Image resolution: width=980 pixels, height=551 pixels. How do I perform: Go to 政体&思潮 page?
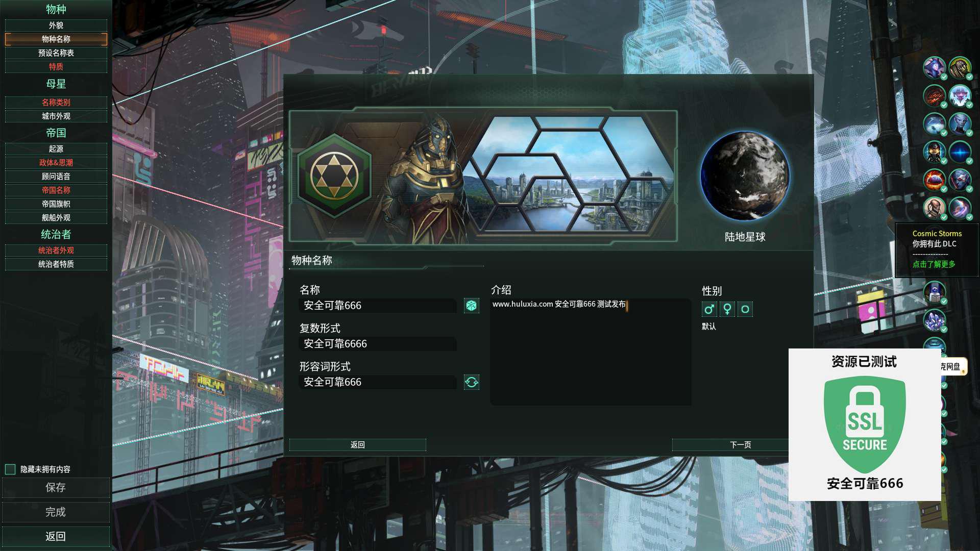[56, 163]
